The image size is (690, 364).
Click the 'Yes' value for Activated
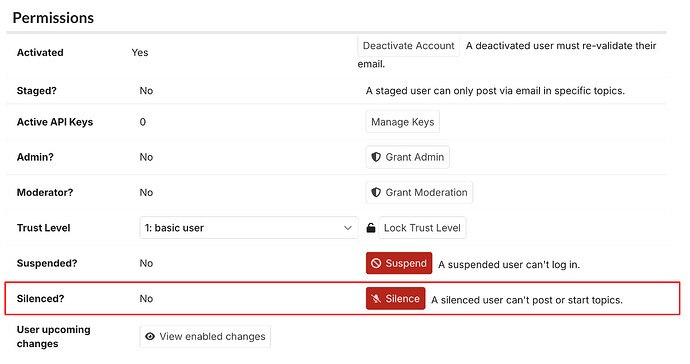point(140,52)
